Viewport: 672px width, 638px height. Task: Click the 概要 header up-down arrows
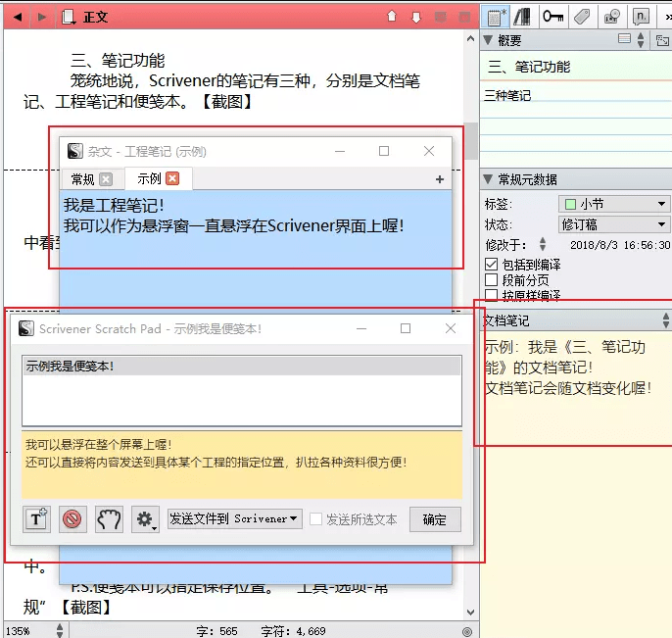641,40
